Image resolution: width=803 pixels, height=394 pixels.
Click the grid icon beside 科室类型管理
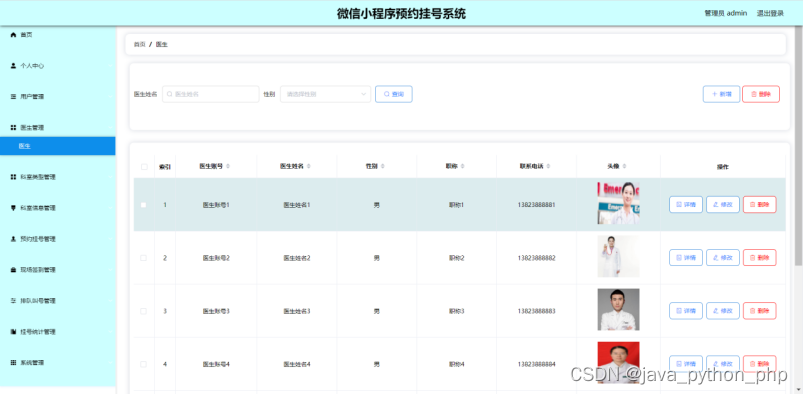coord(13,177)
